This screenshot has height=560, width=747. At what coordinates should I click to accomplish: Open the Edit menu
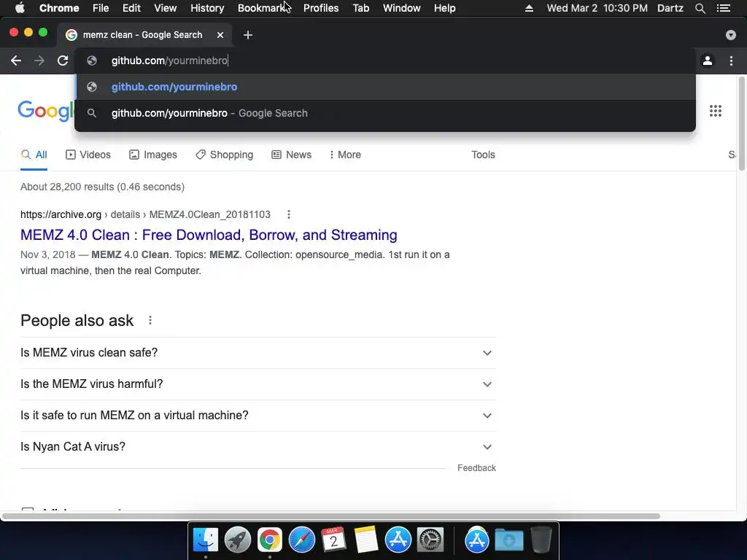point(131,8)
